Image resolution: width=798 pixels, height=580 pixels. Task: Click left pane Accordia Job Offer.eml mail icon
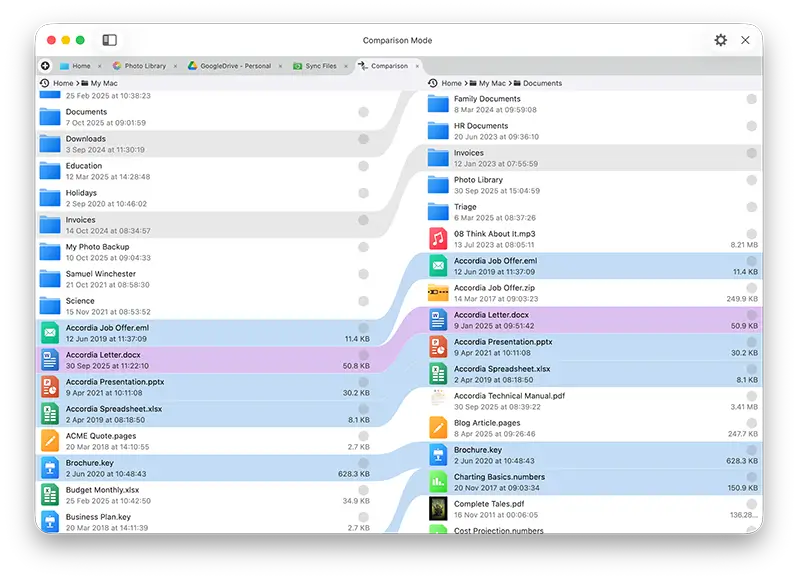(50, 333)
